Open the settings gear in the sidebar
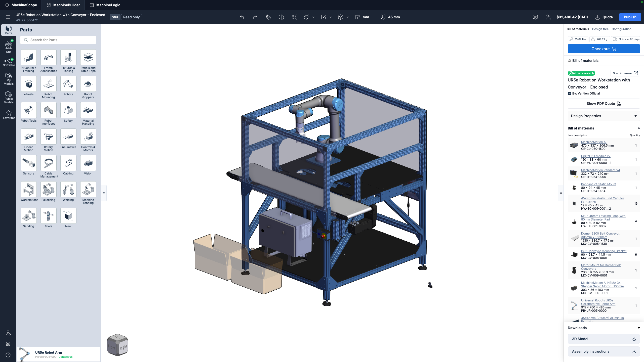The height and width of the screenshot is (362, 644). (x=8, y=344)
